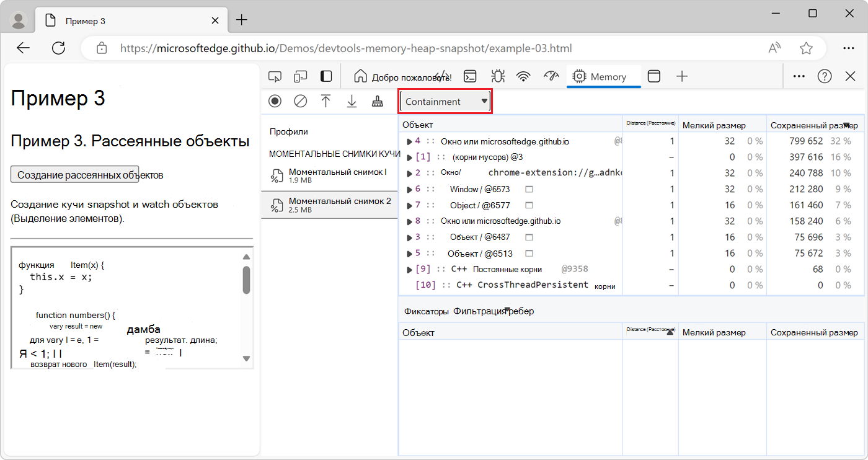Click the load profile upload icon
The height and width of the screenshot is (460, 868).
tap(326, 101)
